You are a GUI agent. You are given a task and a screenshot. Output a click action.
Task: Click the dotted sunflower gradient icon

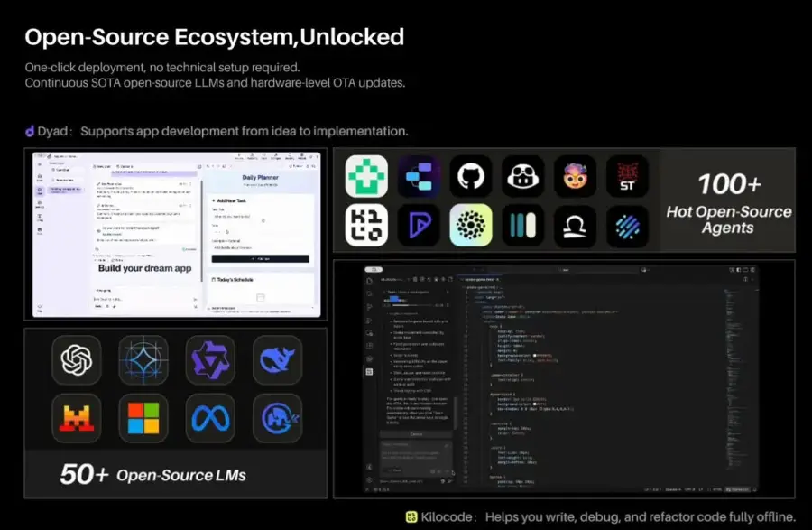click(x=471, y=226)
